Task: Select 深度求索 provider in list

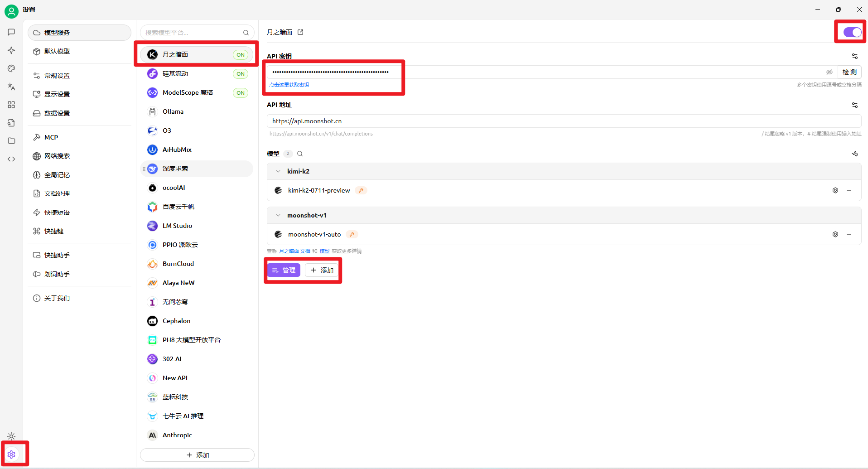Action: pyautogui.click(x=197, y=169)
